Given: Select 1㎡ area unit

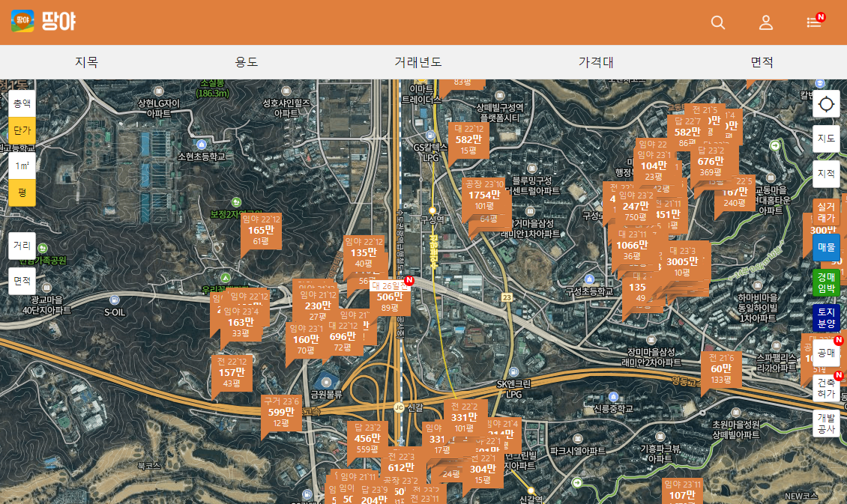Looking at the screenshot, I should pos(22,166).
